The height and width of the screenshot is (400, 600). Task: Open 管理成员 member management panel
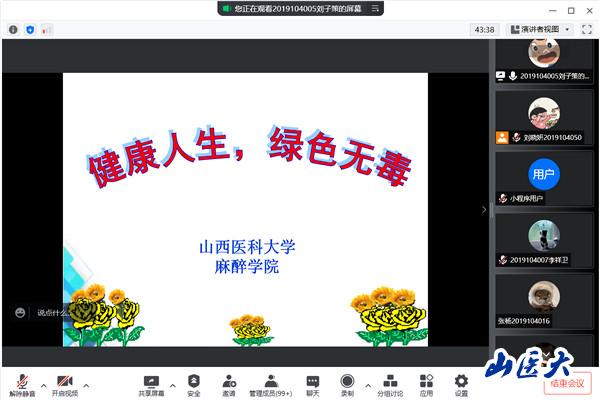point(270,384)
